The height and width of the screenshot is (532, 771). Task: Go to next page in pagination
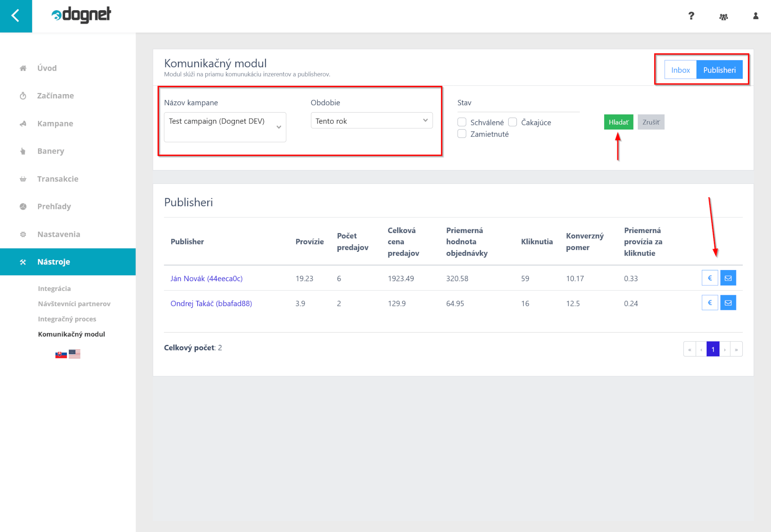point(724,349)
